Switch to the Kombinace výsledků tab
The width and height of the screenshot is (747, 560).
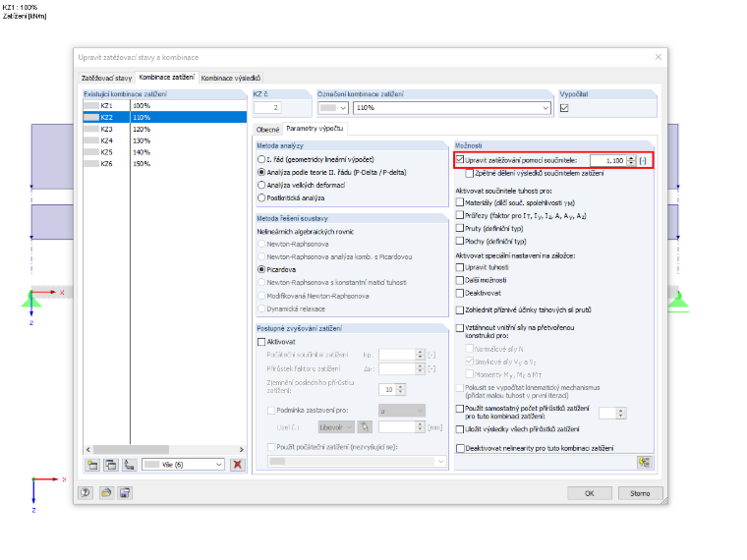point(231,78)
